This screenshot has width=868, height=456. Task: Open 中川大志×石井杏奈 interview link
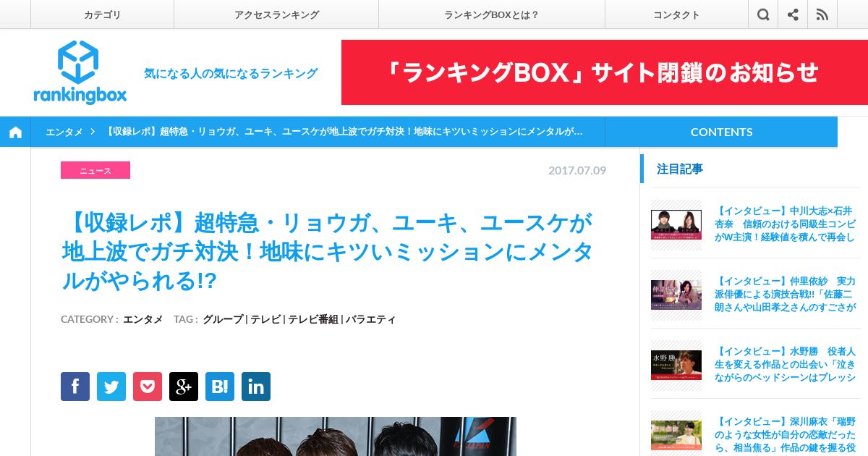pos(786,224)
